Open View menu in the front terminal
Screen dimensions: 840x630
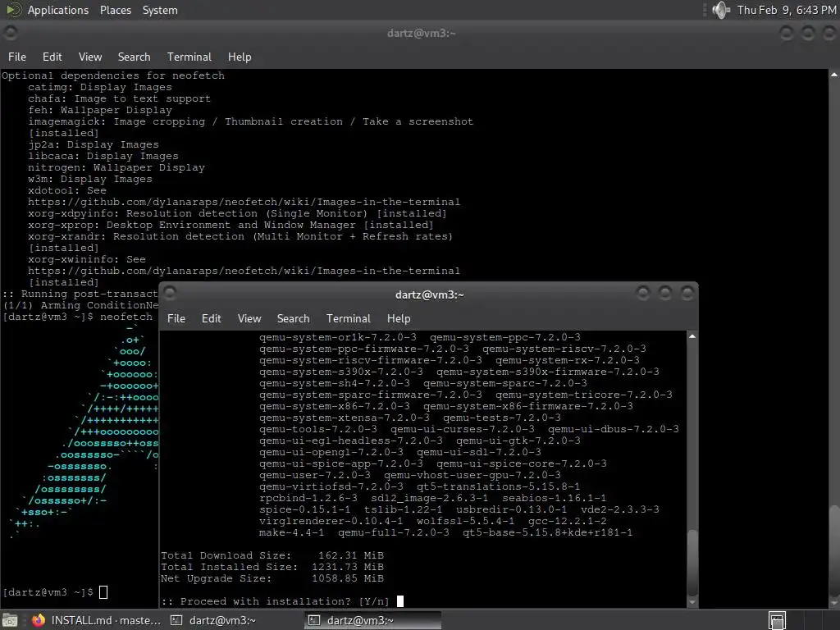pos(249,319)
